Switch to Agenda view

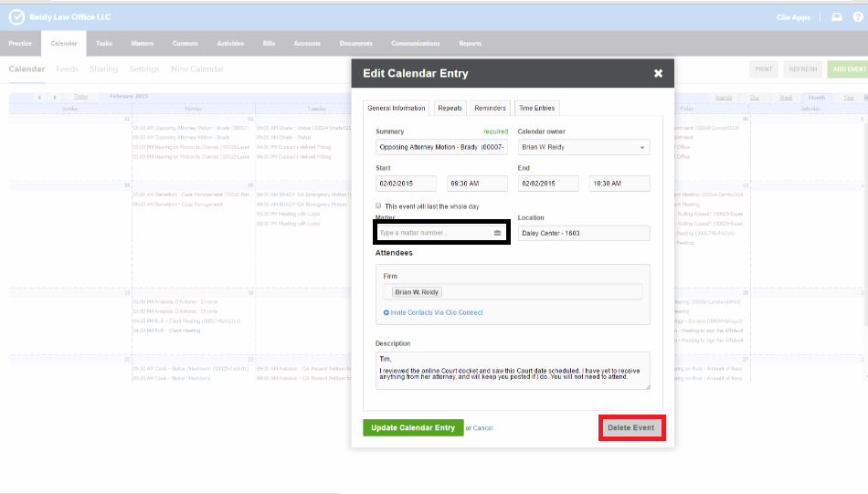[x=723, y=98]
